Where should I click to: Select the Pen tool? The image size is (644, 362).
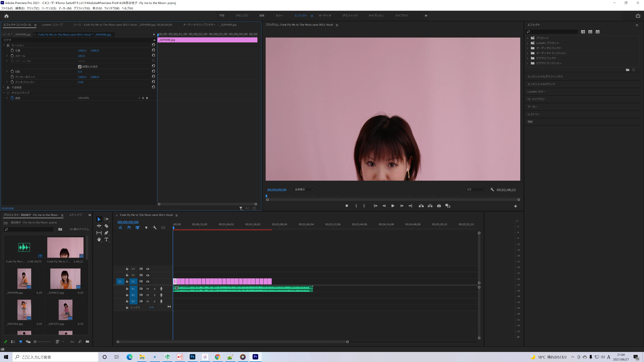tap(106, 233)
